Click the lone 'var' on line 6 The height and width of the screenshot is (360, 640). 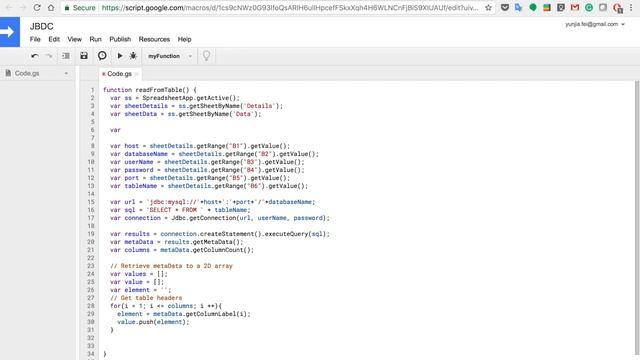tap(115, 130)
